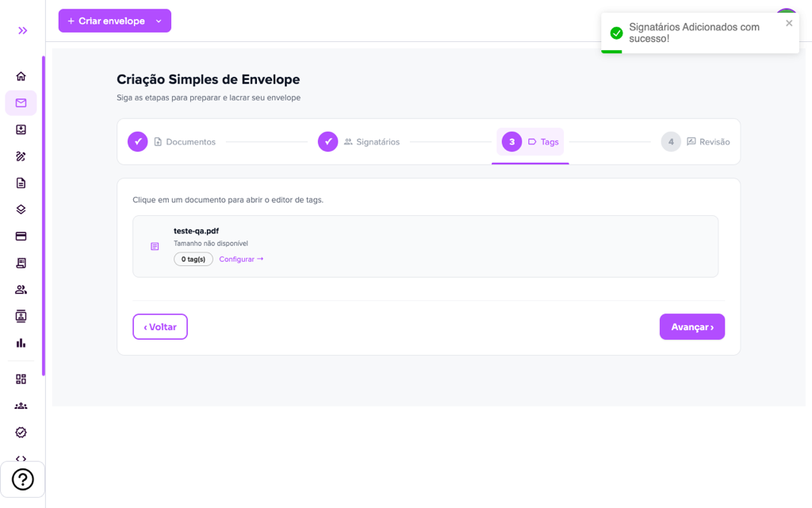Image resolution: width=812 pixels, height=508 pixels.
Task: Open the Criar envelope dropdown arrow
Action: 159,21
